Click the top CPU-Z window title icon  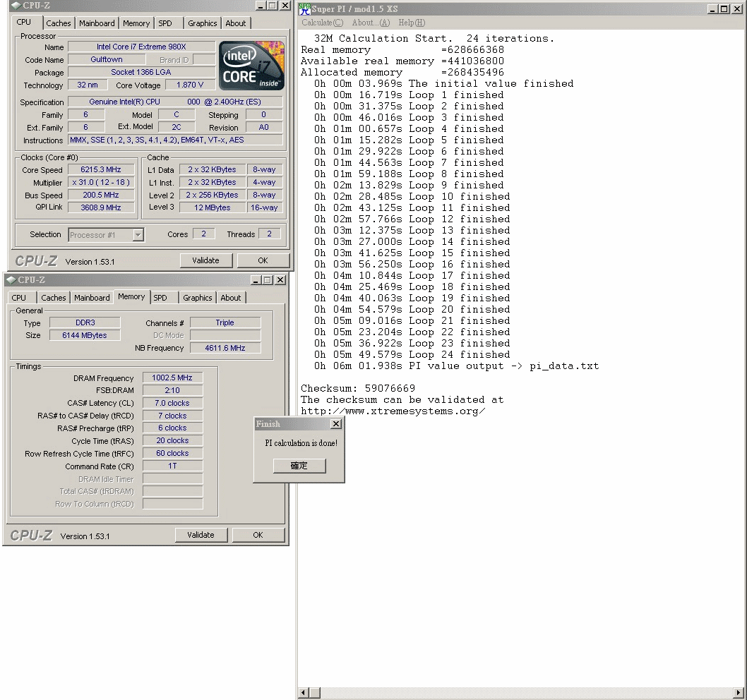(x=16, y=5)
